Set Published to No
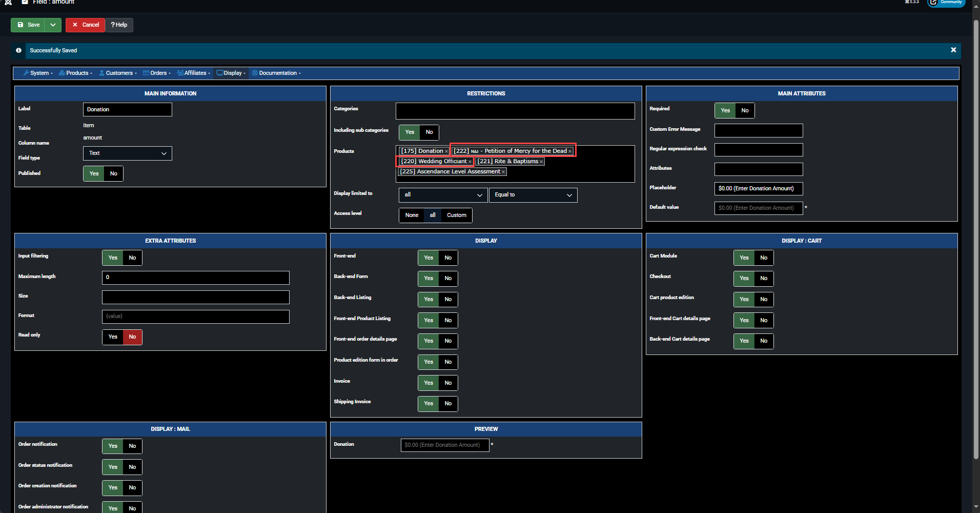This screenshot has height=513, width=980. tap(113, 173)
